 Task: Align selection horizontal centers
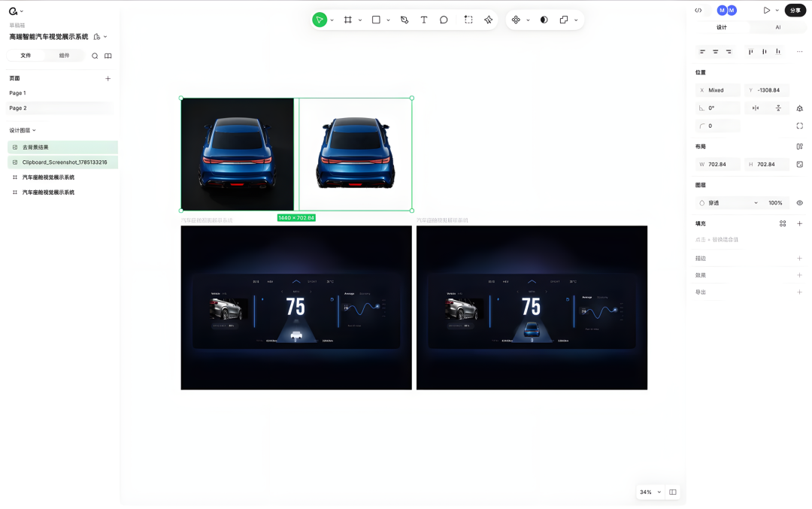click(x=715, y=51)
